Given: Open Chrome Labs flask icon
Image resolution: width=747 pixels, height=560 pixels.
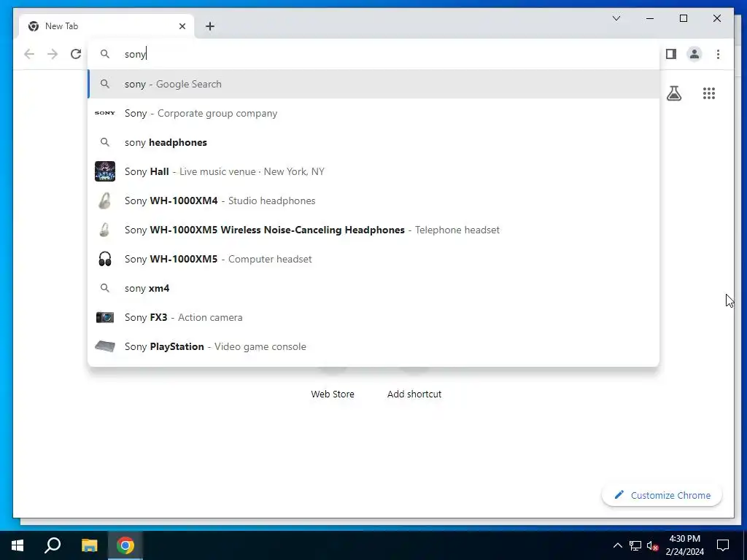Looking at the screenshot, I should click(x=673, y=93).
